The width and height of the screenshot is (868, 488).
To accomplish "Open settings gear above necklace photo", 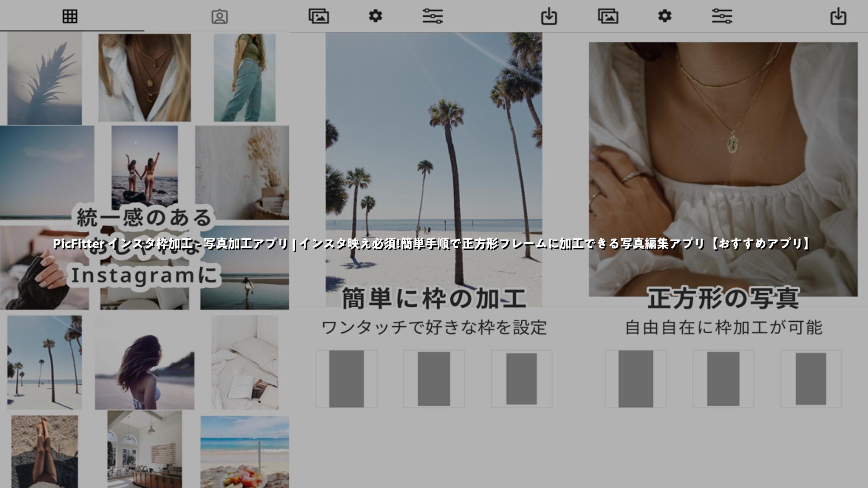I will click(x=665, y=16).
